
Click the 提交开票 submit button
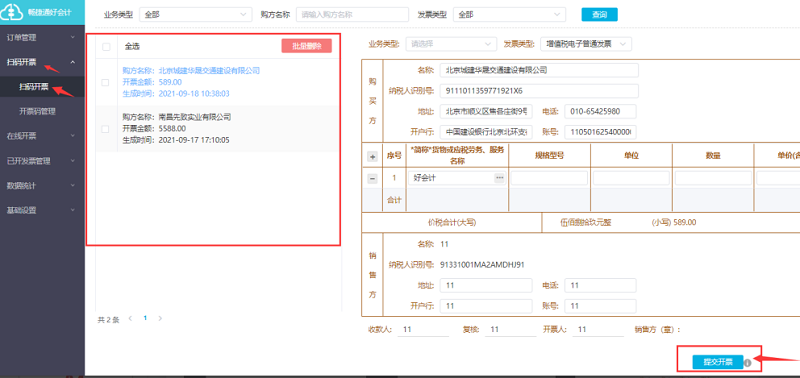point(718,362)
